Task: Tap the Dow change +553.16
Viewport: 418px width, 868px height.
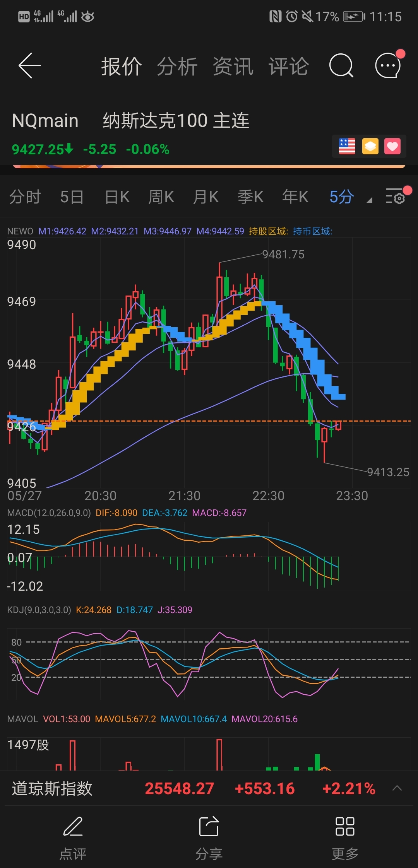Action: pos(265,789)
